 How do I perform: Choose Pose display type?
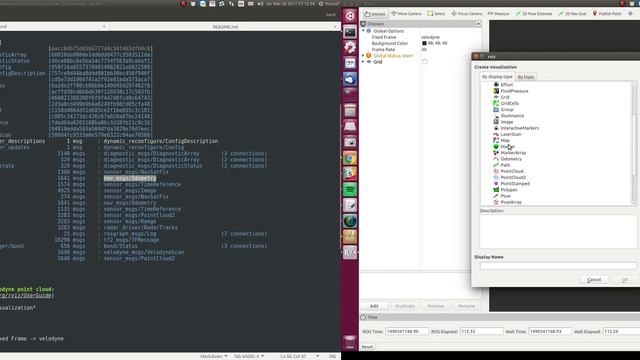502,196
